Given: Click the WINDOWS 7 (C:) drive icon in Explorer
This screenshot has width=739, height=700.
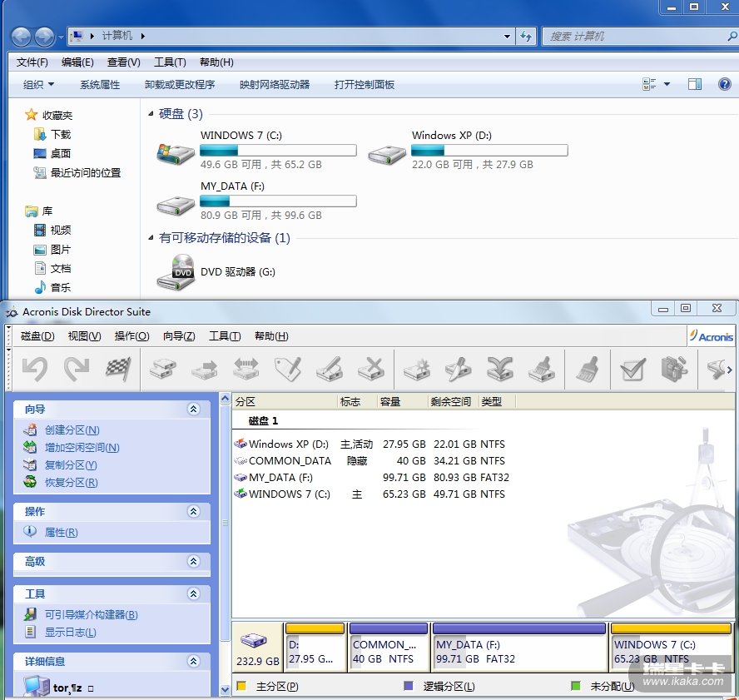Looking at the screenshot, I should point(176,154).
